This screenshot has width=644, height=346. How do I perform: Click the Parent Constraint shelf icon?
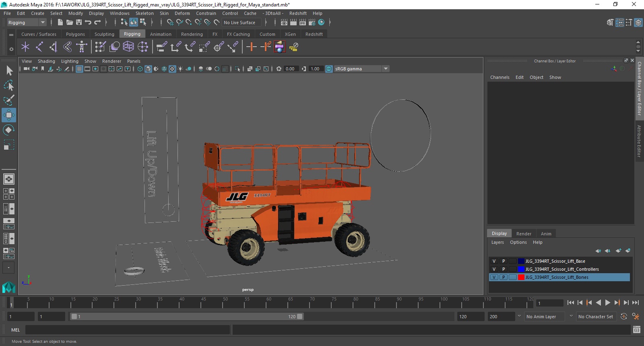(161, 47)
